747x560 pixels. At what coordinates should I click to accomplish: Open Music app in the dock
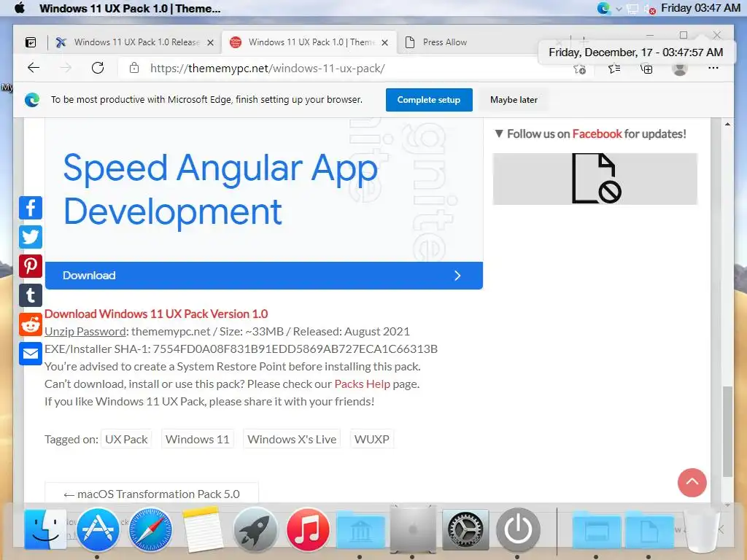click(x=308, y=529)
